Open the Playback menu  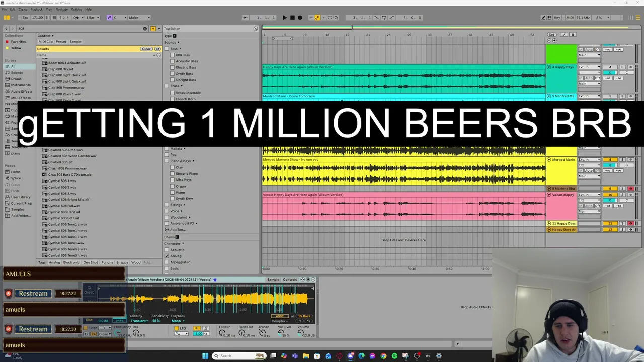(x=37, y=9)
